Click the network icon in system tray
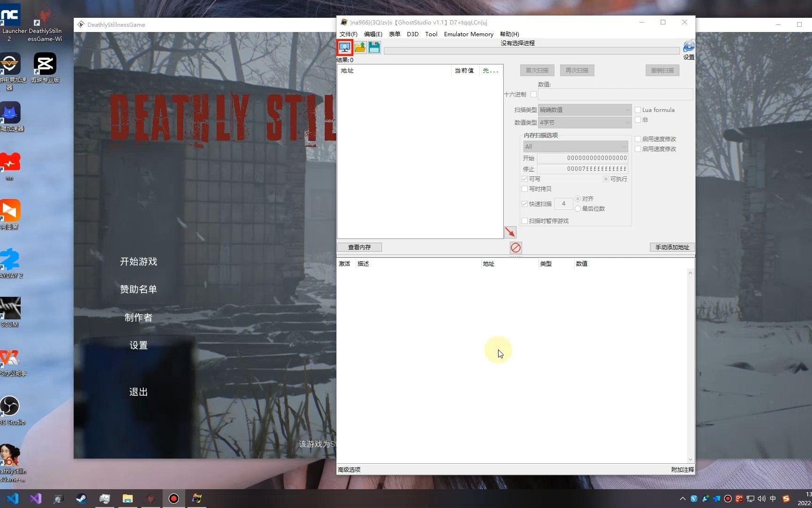812x508 pixels. pos(750,499)
